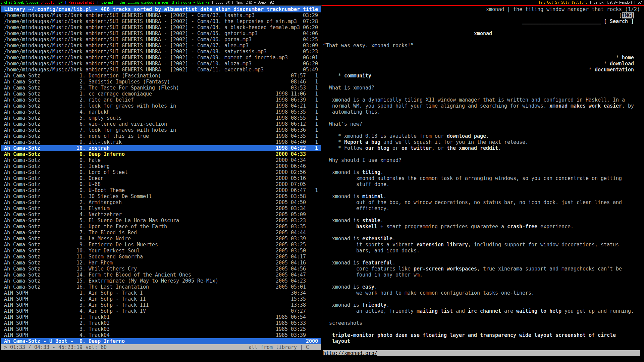Open the download navigation link
The image size is (644, 362).
click(x=622, y=64)
